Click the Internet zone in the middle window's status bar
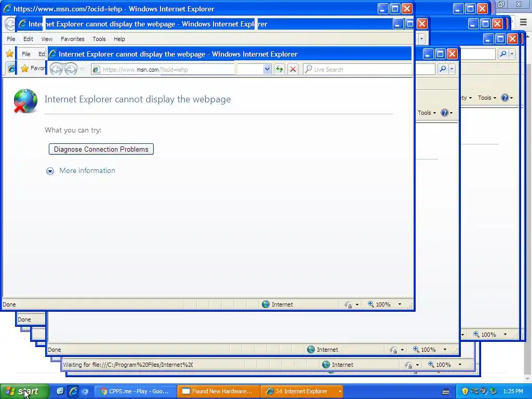 coord(323,350)
